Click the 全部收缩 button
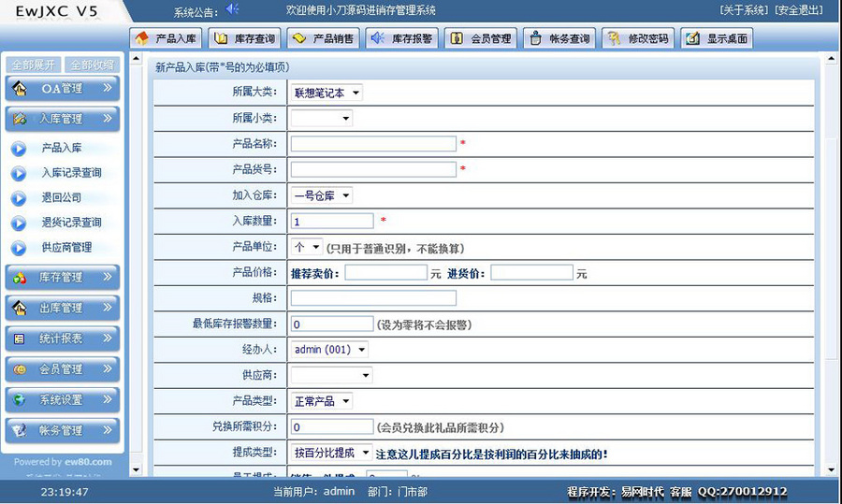 coord(93,65)
